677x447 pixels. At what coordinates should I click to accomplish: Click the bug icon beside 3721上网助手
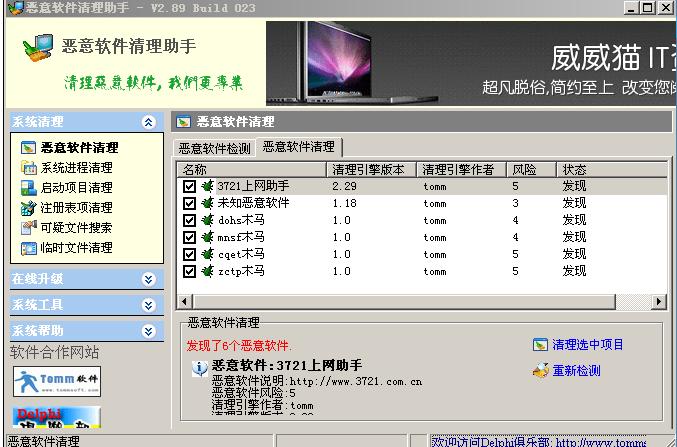208,186
